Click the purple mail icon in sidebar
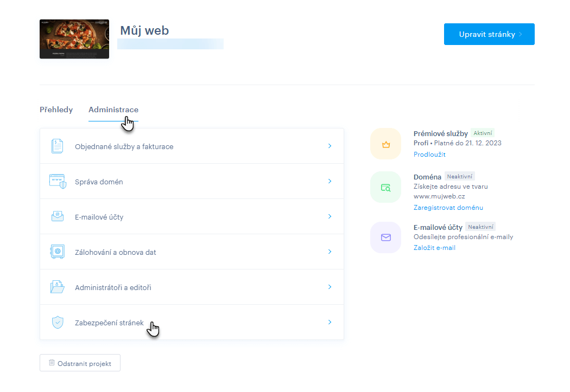This screenshot has width=570, height=392. click(385, 237)
